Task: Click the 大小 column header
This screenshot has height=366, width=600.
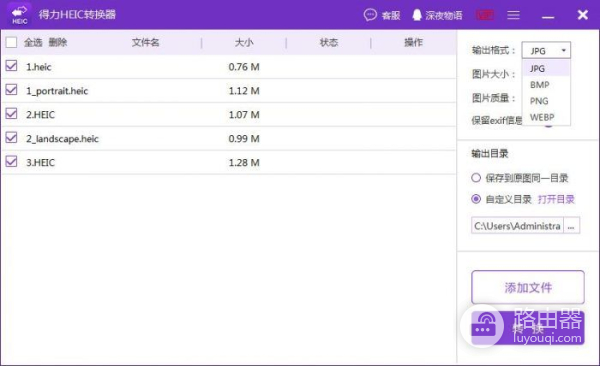Action: pos(244,42)
